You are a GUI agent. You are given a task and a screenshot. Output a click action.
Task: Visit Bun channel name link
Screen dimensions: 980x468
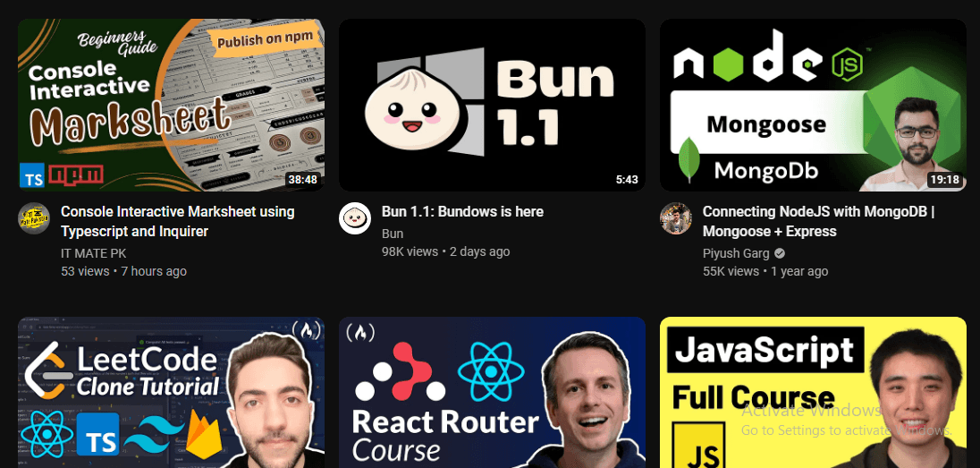click(393, 234)
